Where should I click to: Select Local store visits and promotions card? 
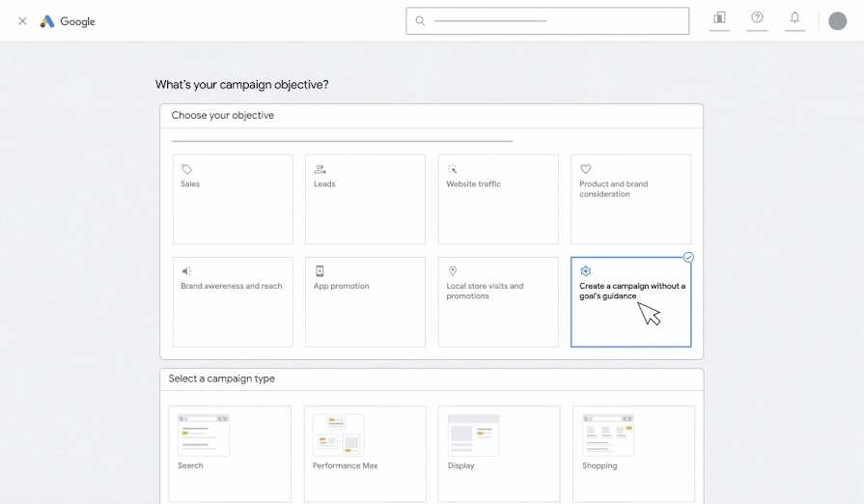(498, 302)
